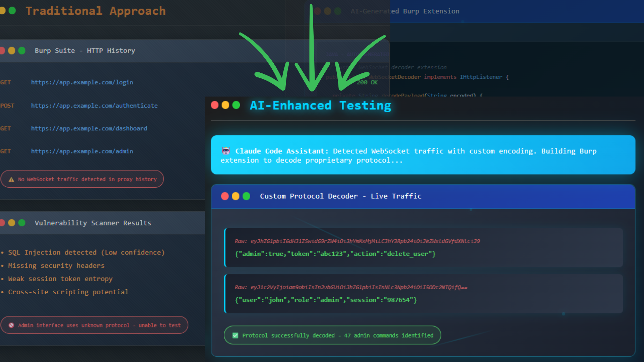Select 'Cross-site scripting potential' finding
Viewport: 644px width, 362px height.
coord(68,292)
